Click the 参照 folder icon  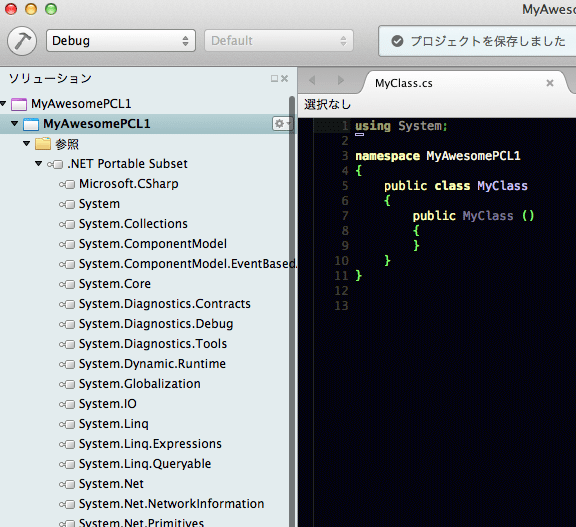click(43, 144)
